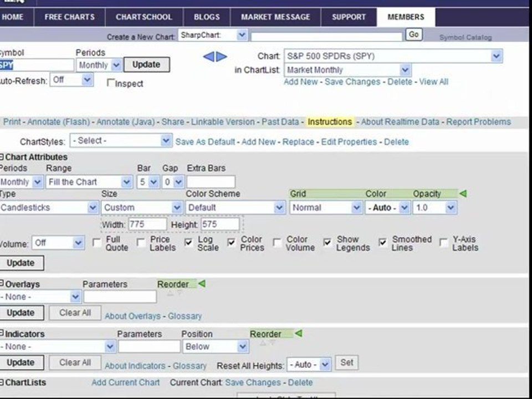The width and height of the screenshot is (532, 399).
Task: Open top Periods Monthly dropdown beside Symbol
Action: click(99, 65)
